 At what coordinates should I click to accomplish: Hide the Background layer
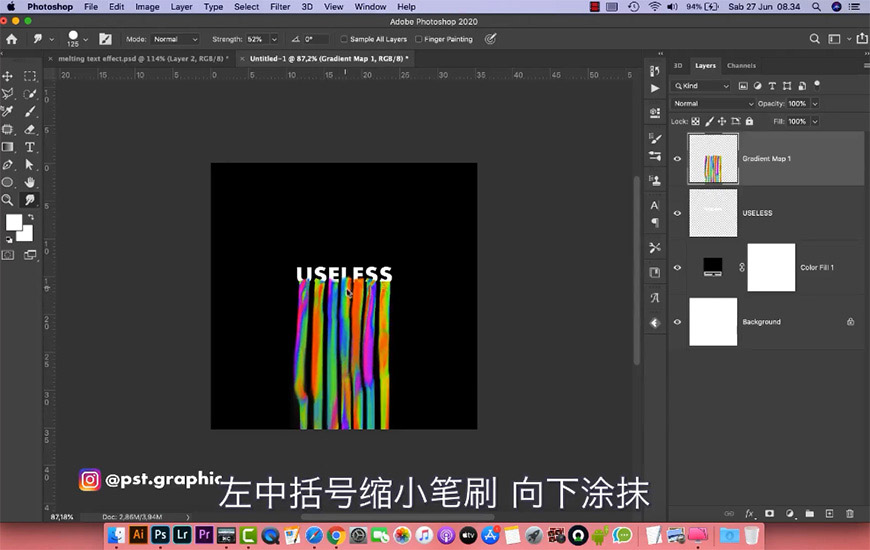[677, 322]
